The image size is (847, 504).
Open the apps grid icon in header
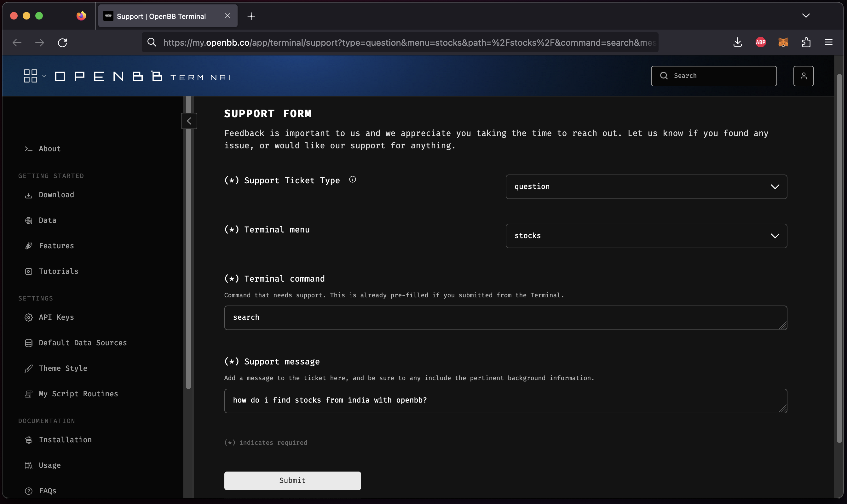[x=30, y=76]
